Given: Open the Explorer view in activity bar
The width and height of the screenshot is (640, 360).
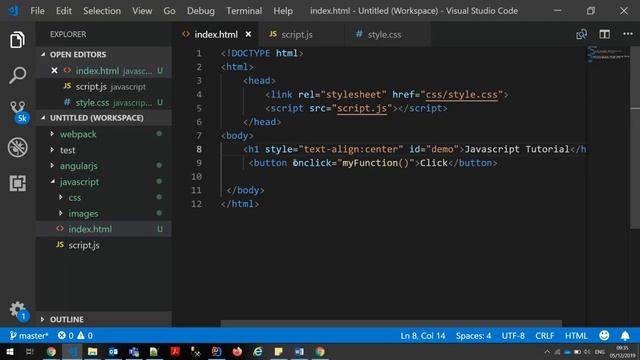Looking at the screenshot, I should [x=17, y=40].
